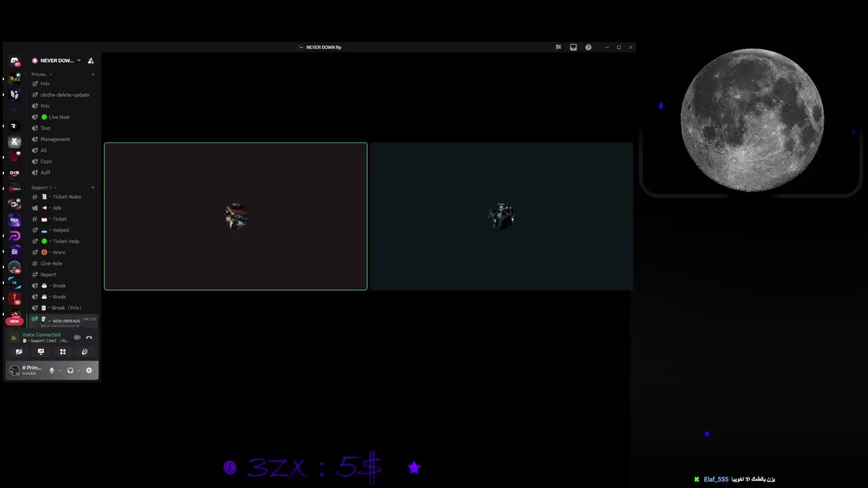Open output device arrow next to headphones
The width and height of the screenshot is (868, 488).
[78, 370]
